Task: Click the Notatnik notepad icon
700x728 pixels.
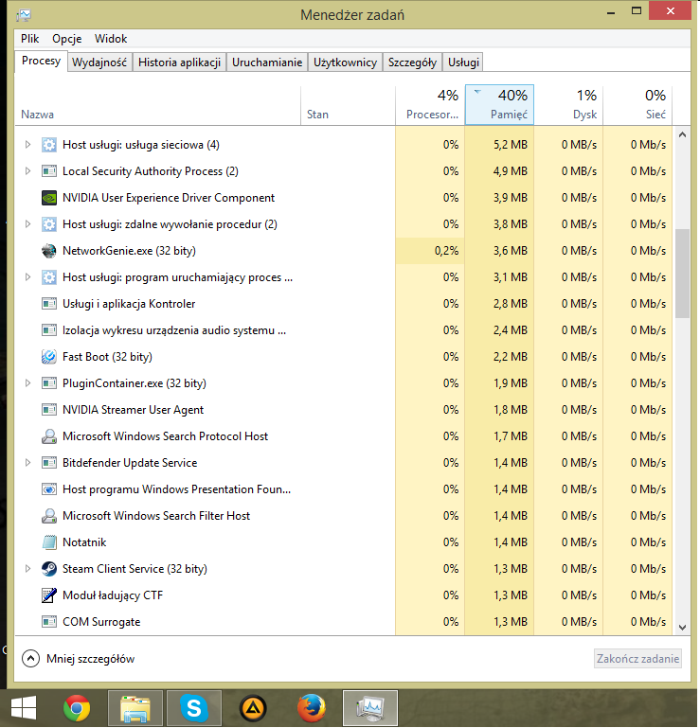Action: point(49,542)
